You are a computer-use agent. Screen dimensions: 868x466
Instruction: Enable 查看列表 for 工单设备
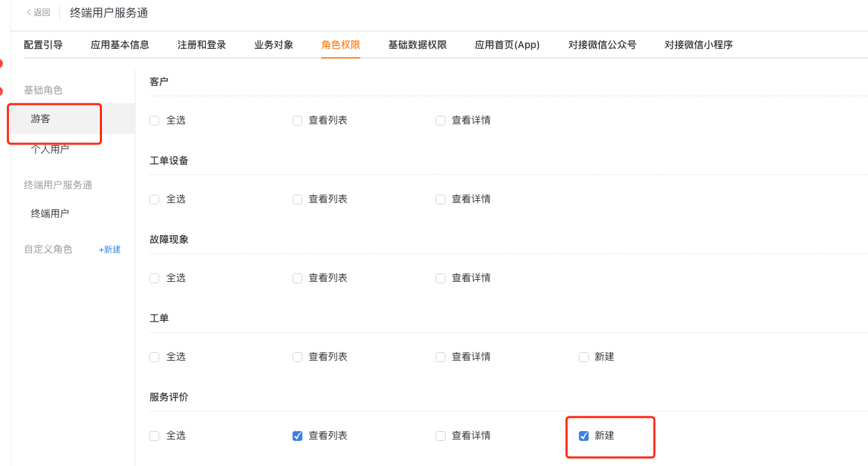pos(297,199)
